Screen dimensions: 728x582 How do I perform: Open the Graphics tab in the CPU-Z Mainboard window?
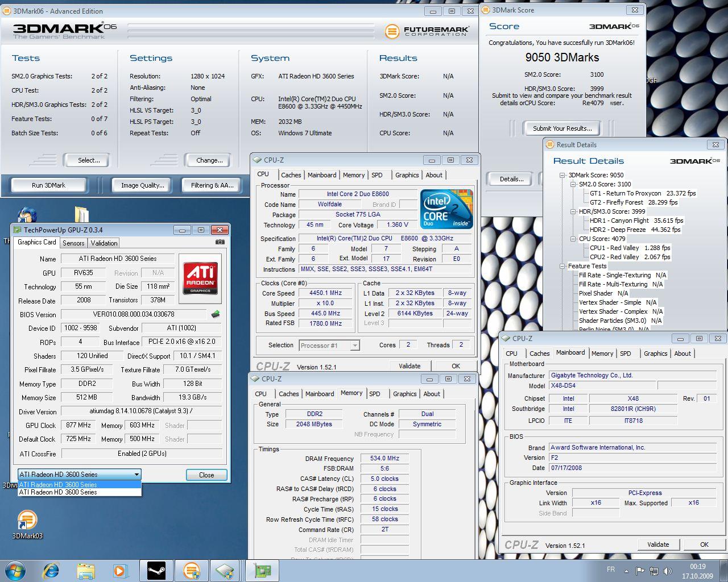point(655,354)
